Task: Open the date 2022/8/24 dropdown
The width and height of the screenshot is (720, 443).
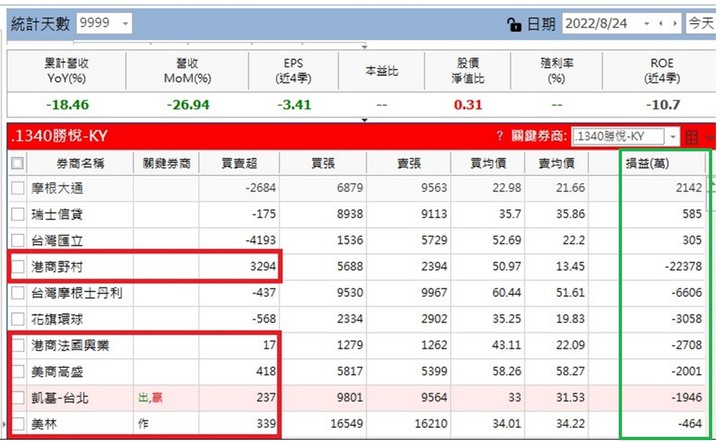Action: [x=647, y=23]
